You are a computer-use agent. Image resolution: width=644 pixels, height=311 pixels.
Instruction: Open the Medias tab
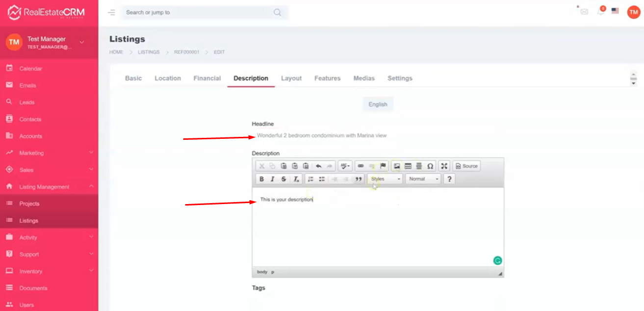tap(364, 78)
